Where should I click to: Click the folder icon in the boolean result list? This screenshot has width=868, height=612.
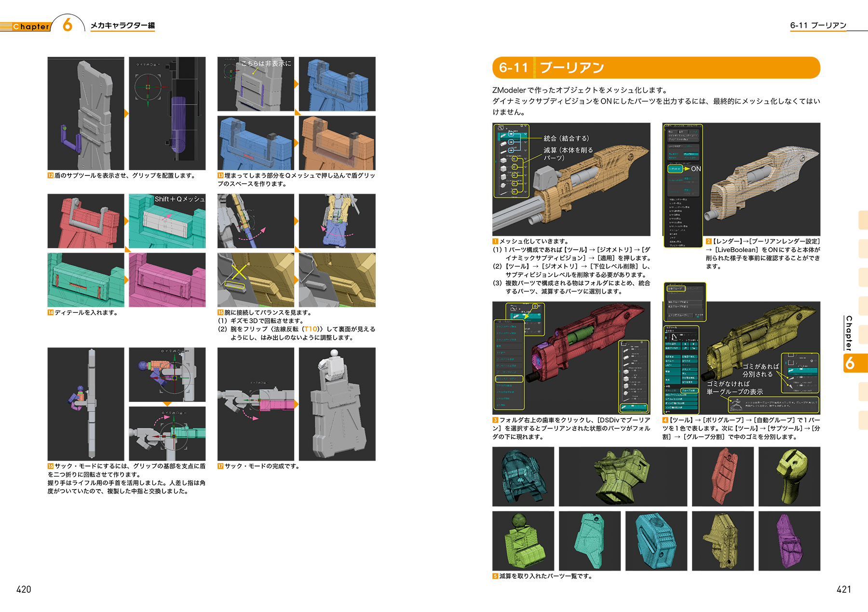coord(624,344)
